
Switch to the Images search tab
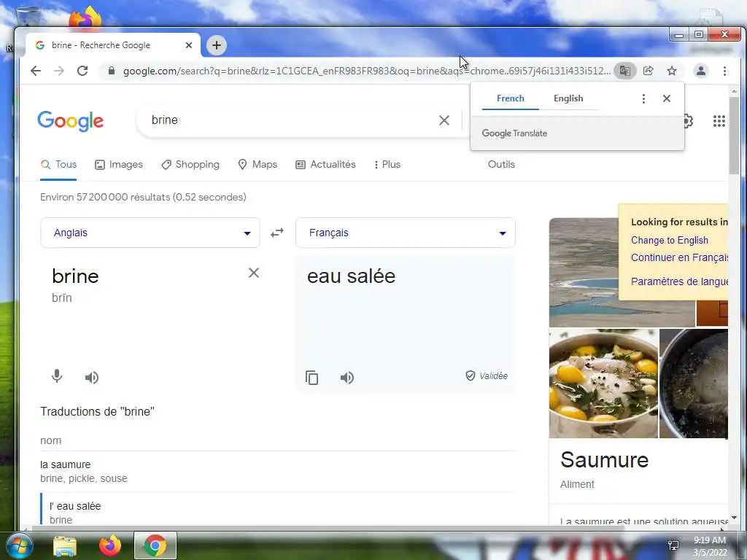[119, 165]
